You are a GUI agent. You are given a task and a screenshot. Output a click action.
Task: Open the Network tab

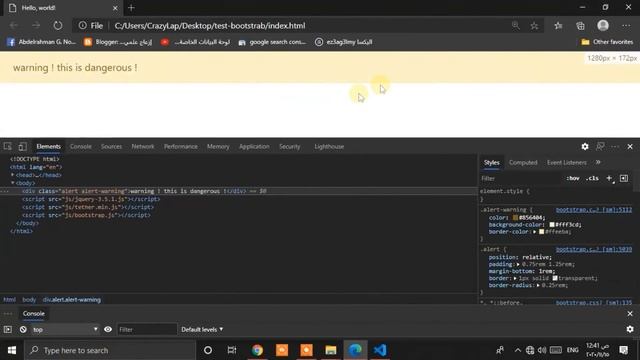143,146
